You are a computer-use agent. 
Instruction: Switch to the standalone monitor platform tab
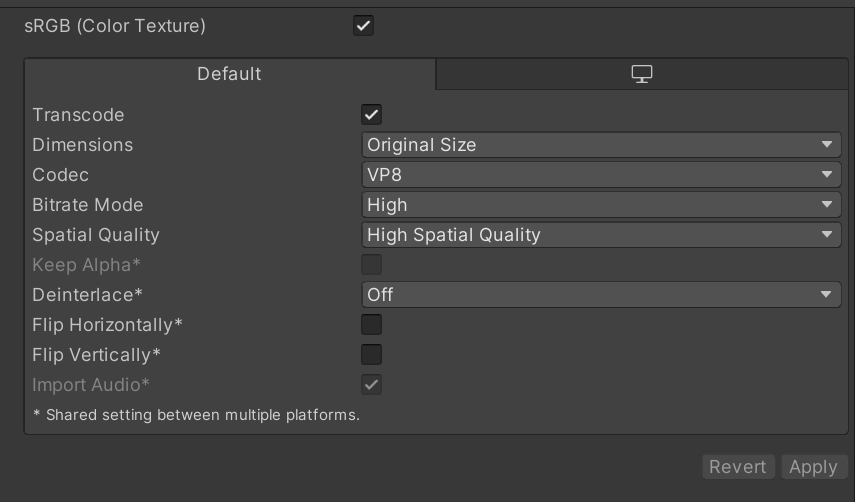642,74
